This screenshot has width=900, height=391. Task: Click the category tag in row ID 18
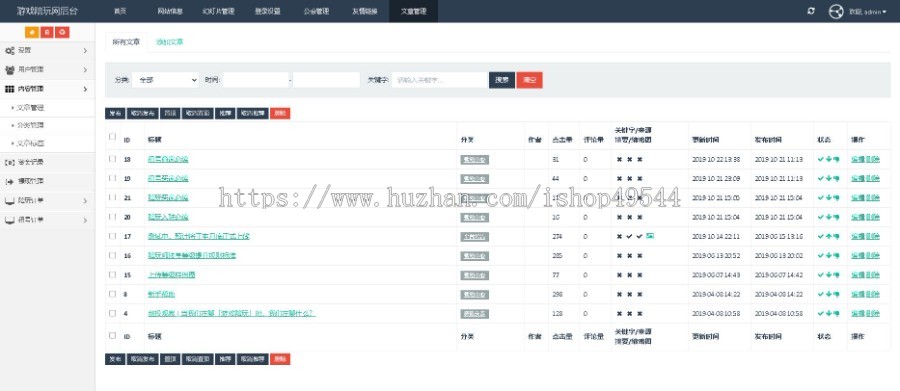[x=475, y=160]
